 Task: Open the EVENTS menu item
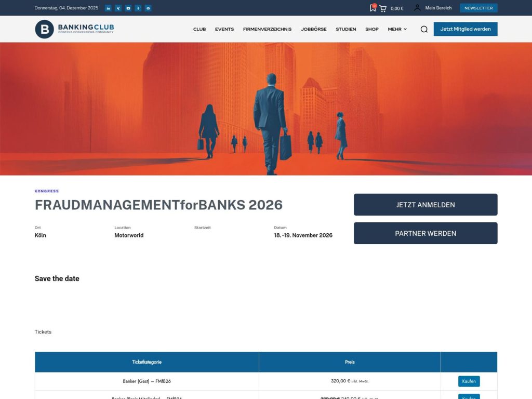point(224,29)
